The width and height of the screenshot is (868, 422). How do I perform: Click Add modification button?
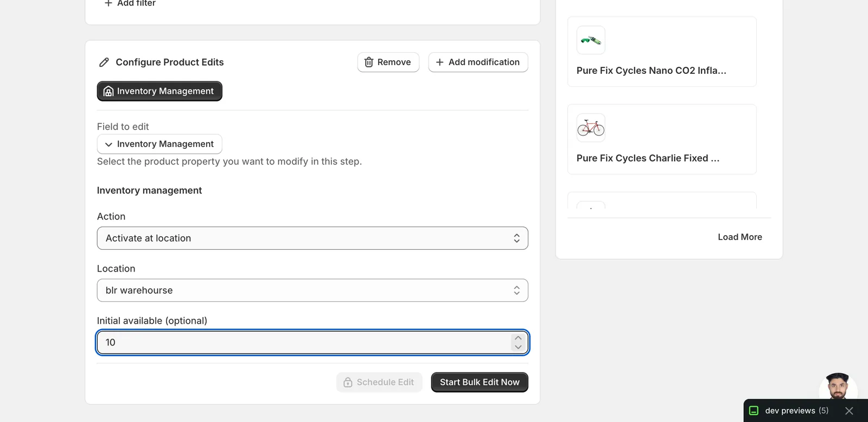click(478, 62)
